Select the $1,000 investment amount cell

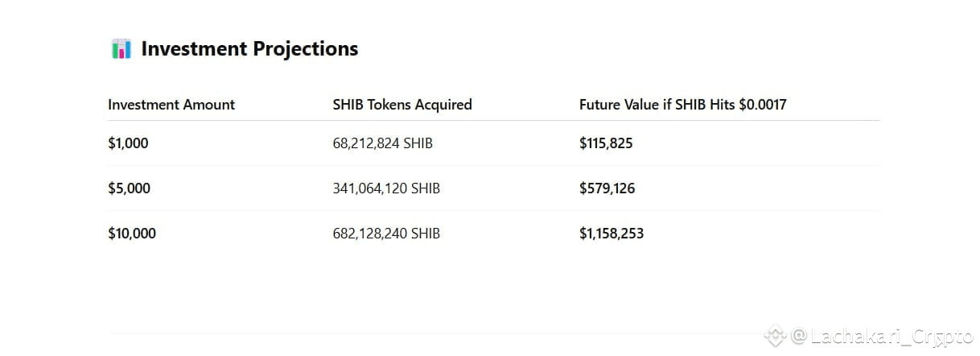point(128,143)
